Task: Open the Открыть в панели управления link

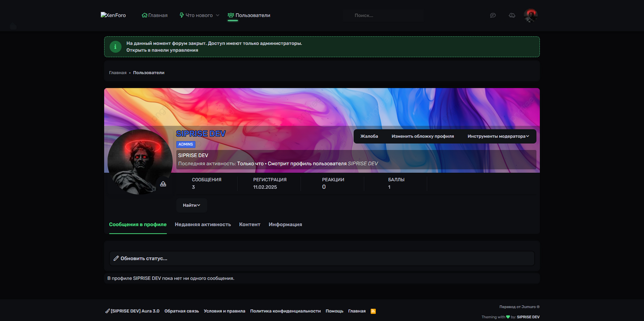Action: [162, 50]
